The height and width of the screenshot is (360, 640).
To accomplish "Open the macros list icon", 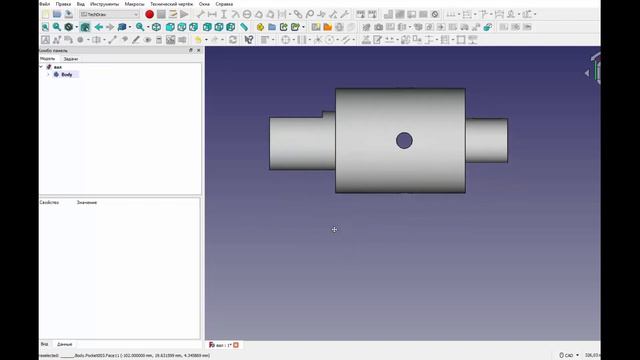I will click(x=173, y=14).
